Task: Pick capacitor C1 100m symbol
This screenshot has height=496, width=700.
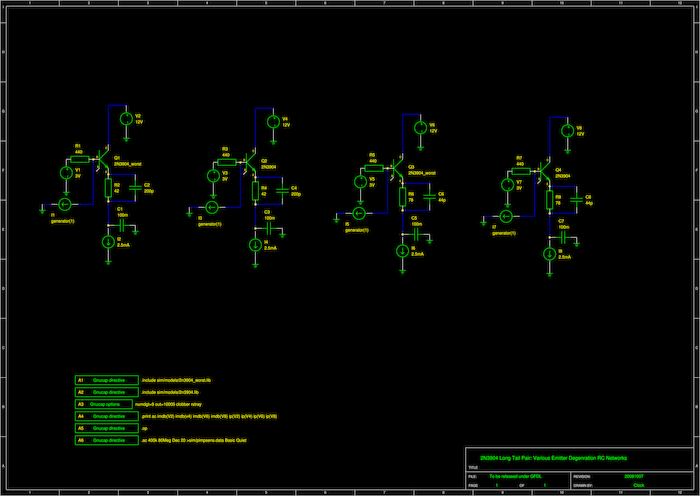Action: pyautogui.click(x=121, y=225)
